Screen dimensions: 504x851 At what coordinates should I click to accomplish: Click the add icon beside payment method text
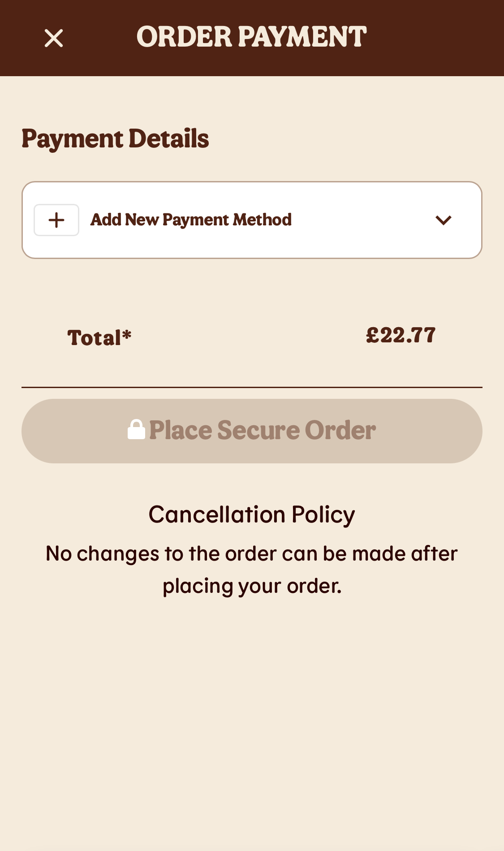tap(56, 220)
